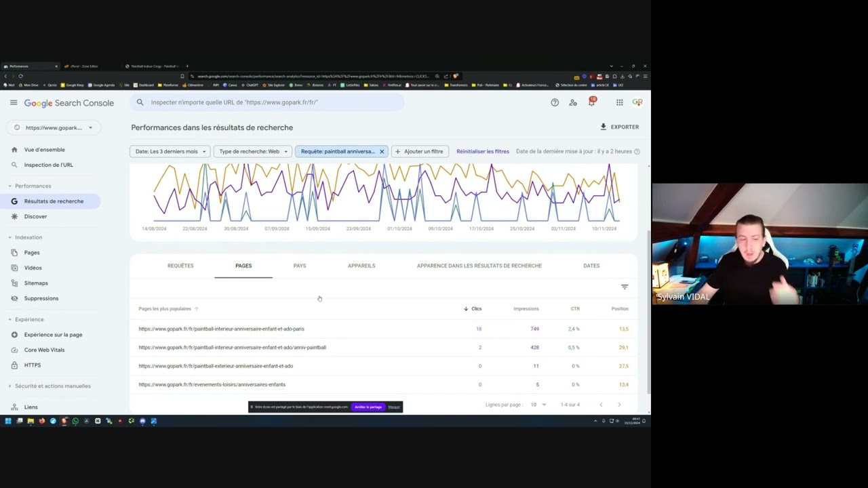Click the Vue d'ensemble home icon

[14, 150]
